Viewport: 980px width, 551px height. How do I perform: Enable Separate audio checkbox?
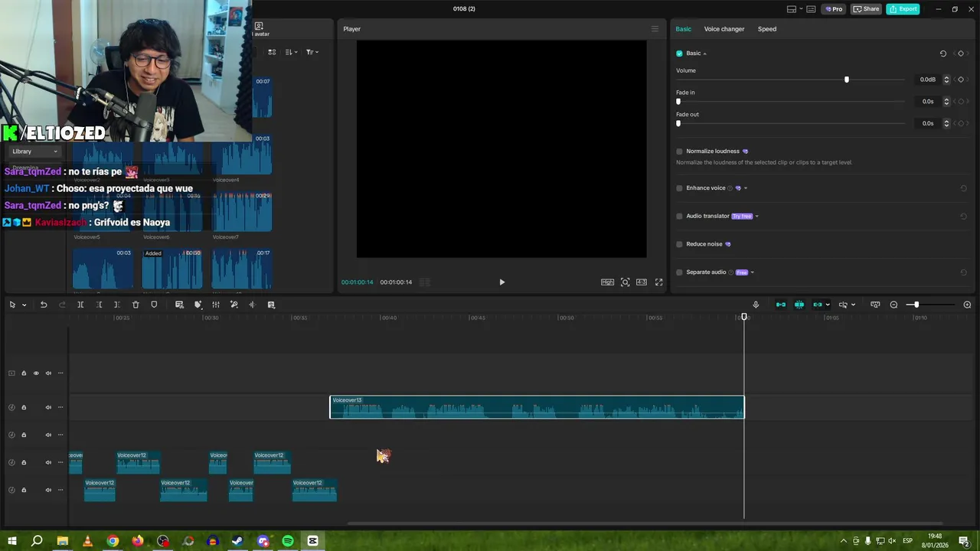point(679,272)
